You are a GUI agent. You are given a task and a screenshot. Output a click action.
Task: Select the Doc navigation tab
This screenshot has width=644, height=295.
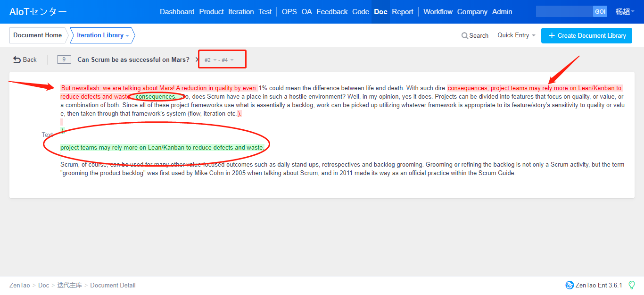[x=380, y=12]
